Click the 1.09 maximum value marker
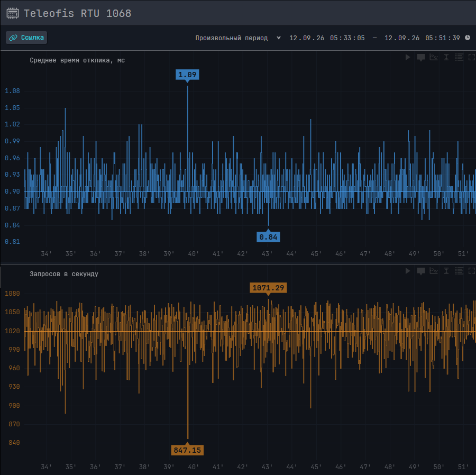The image size is (476, 475). tap(187, 75)
